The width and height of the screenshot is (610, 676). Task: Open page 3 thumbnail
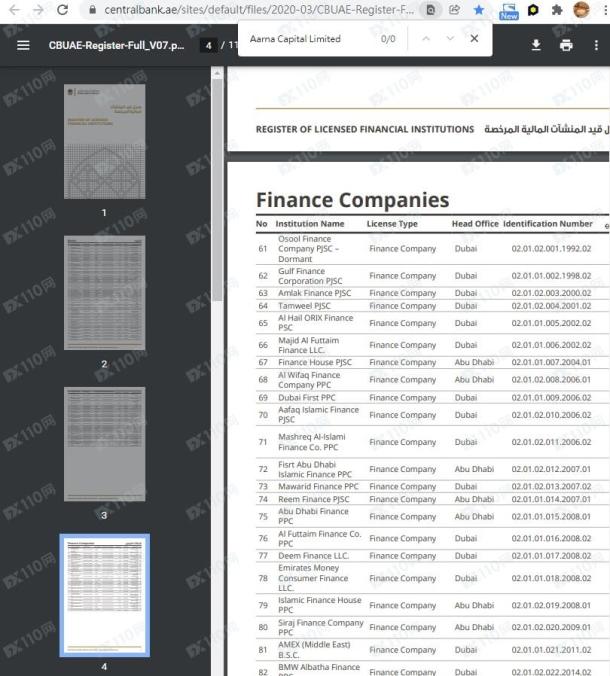click(105, 444)
